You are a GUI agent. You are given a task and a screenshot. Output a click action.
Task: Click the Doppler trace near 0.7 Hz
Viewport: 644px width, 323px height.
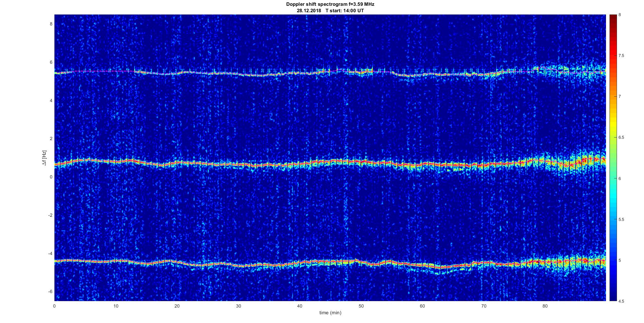(330, 163)
